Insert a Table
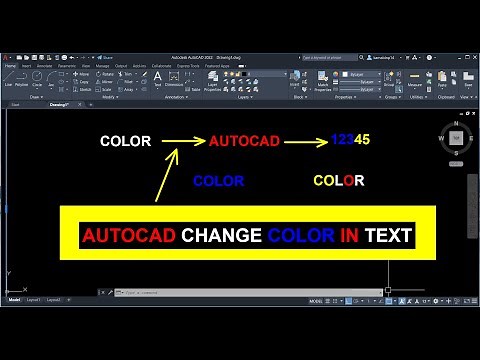The image size is (480, 360). click(x=193, y=89)
